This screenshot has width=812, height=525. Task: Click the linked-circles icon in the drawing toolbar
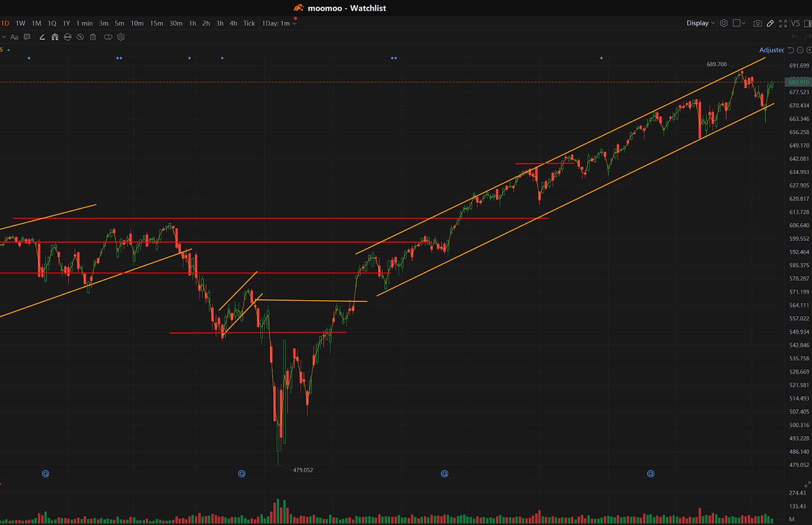click(x=108, y=37)
